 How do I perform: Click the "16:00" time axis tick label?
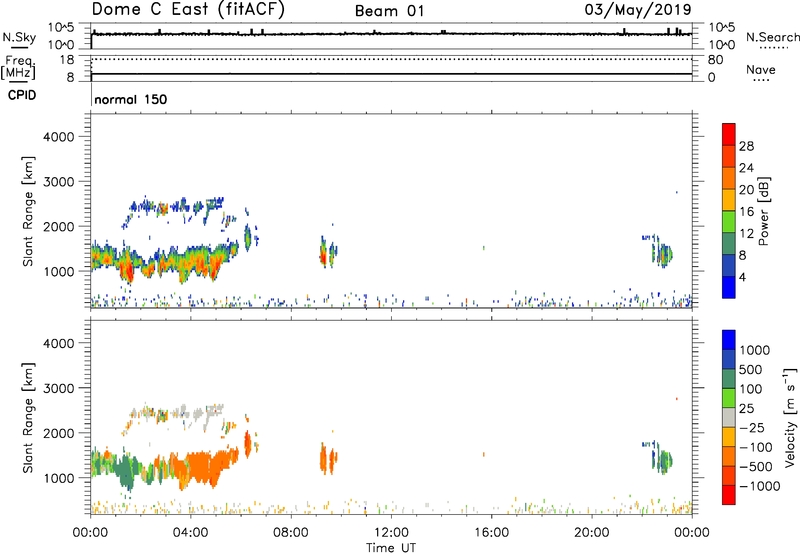(x=491, y=533)
